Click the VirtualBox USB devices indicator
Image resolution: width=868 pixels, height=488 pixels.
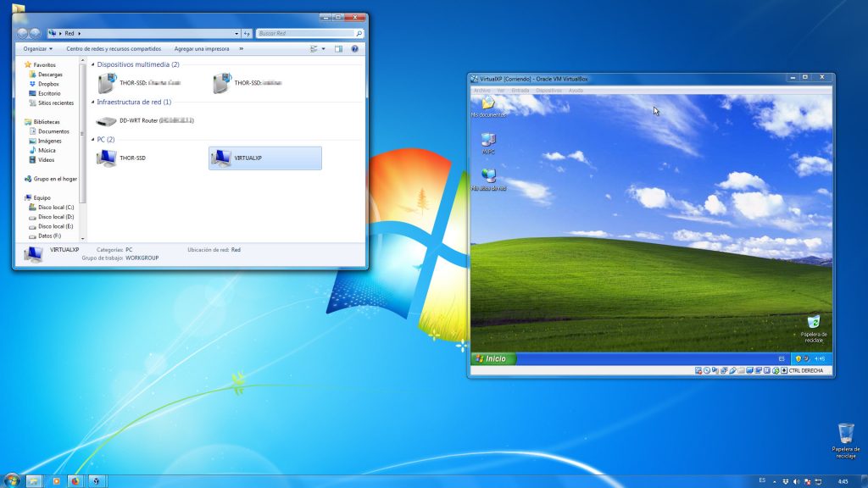tap(732, 371)
